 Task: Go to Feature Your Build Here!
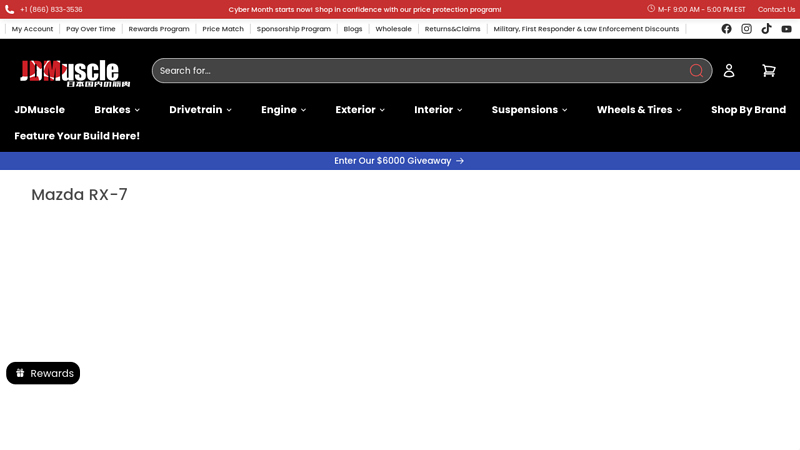point(77,136)
